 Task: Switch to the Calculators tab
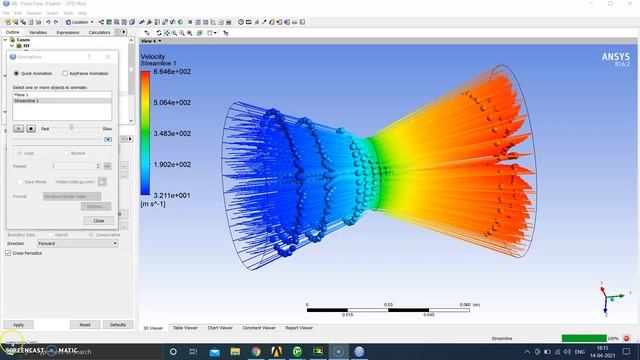point(99,32)
